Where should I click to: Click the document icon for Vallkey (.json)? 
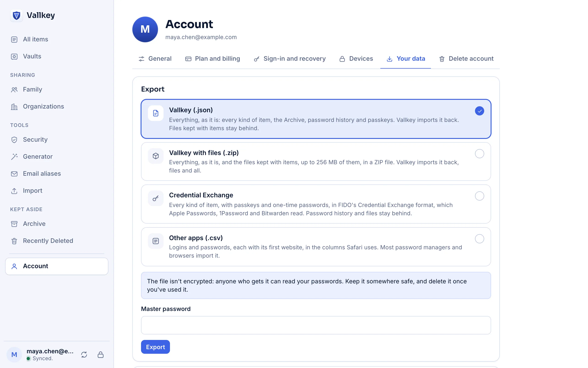click(x=156, y=113)
